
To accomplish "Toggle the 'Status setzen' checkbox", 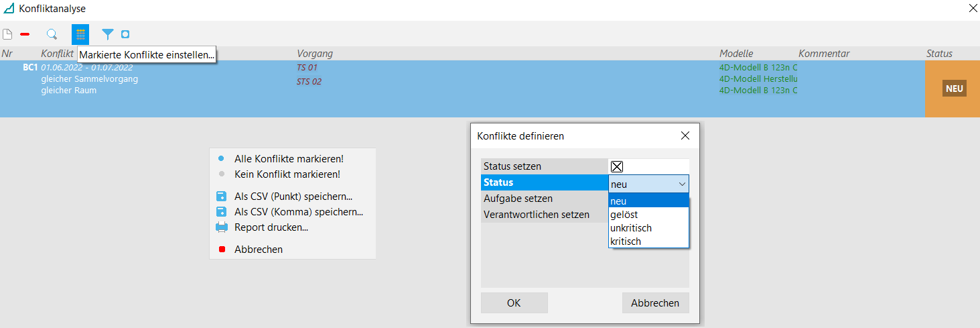I will pyautogui.click(x=617, y=167).
